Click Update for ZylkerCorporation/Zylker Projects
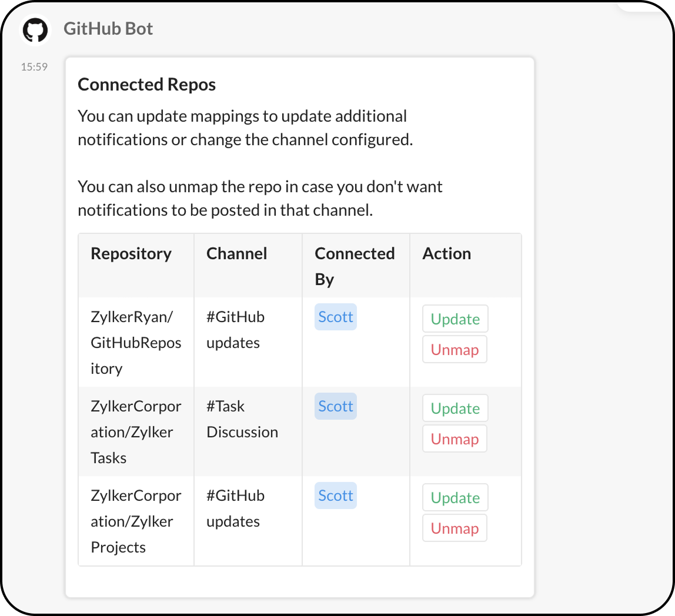The image size is (675, 616). coord(455,498)
